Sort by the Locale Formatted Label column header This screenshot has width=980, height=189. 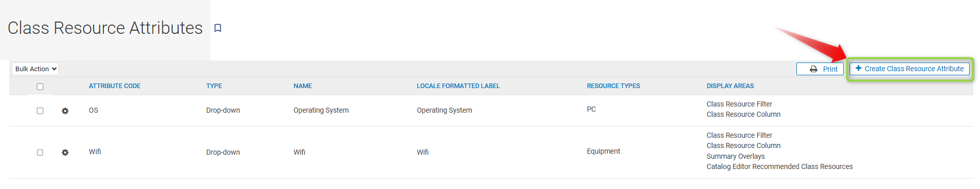(458, 86)
